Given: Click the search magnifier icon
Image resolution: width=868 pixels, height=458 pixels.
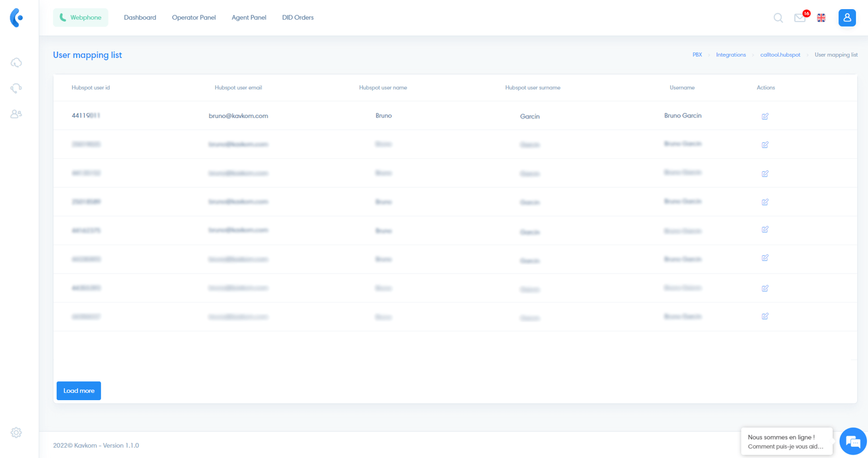Looking at the screenshot, I should [778, 18].
